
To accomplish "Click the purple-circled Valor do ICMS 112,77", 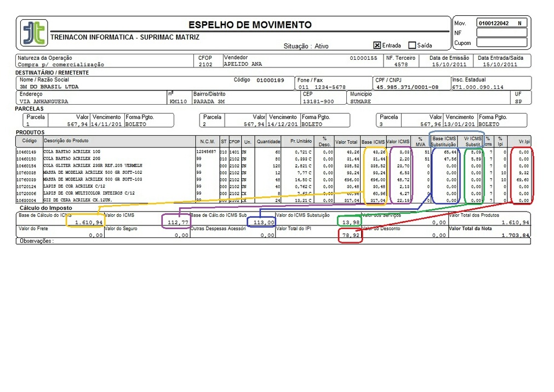I will point(176,223).
